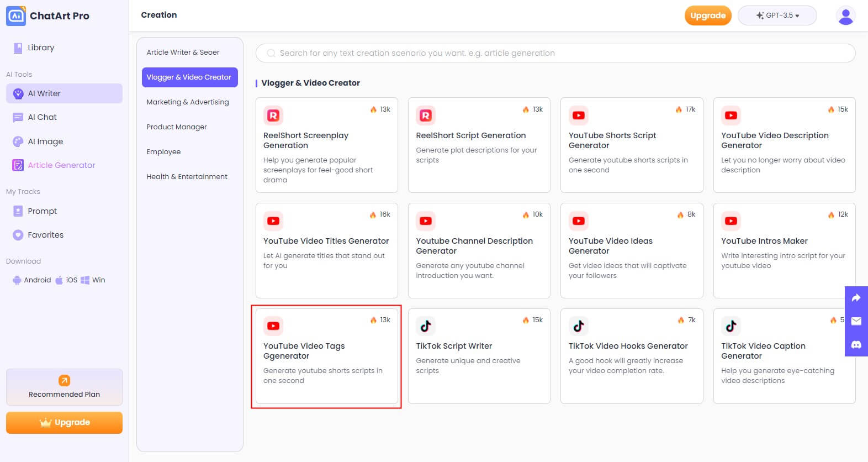Viewport: 868px width, 462px height.
Task: Open the AI Chat sidebar icon
Action: click(18, 117)
